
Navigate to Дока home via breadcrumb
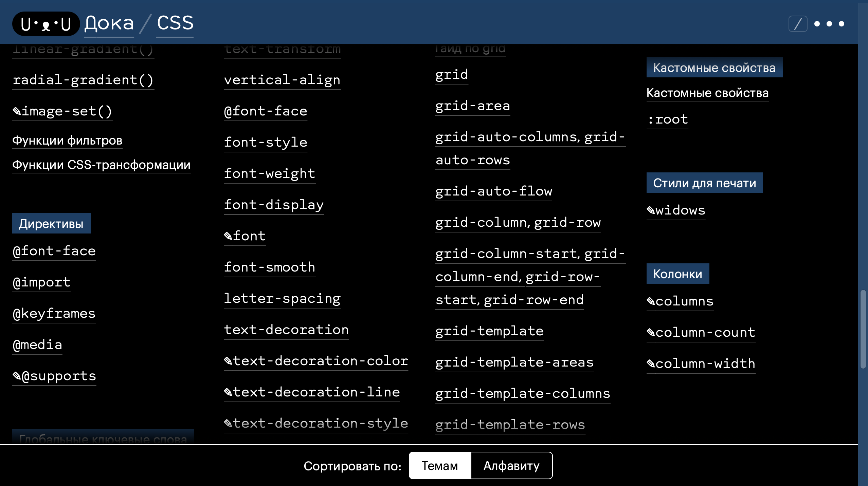tap(109, 23)
